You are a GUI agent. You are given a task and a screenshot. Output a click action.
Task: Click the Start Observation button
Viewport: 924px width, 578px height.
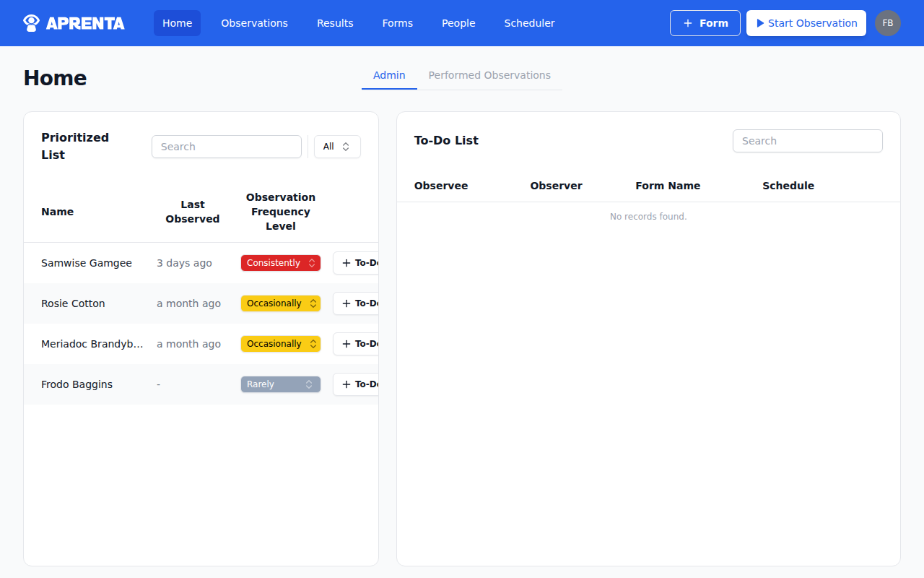click(806, 22)
